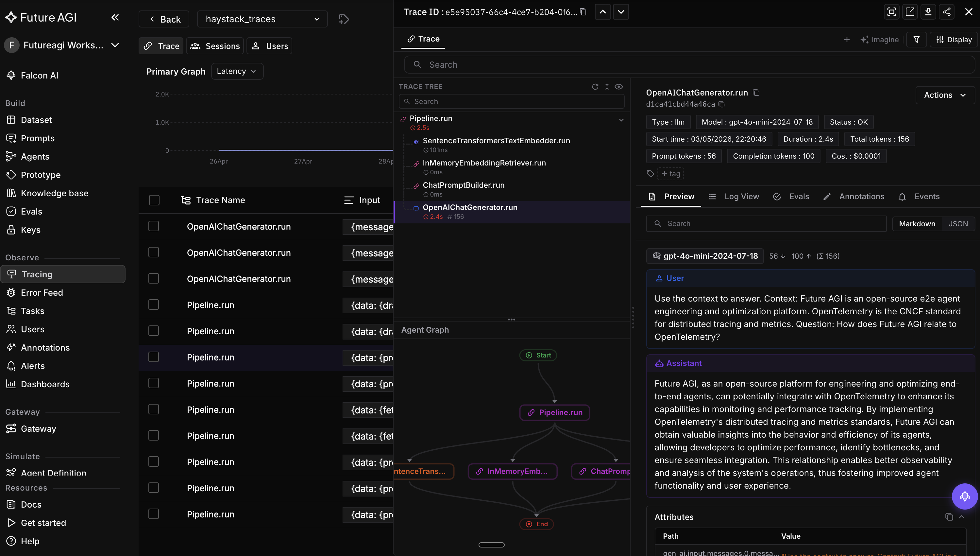Go to next trace with down arrow
Image resolution: width=980 pixels, height=556 pixels.
pos(620,12)
